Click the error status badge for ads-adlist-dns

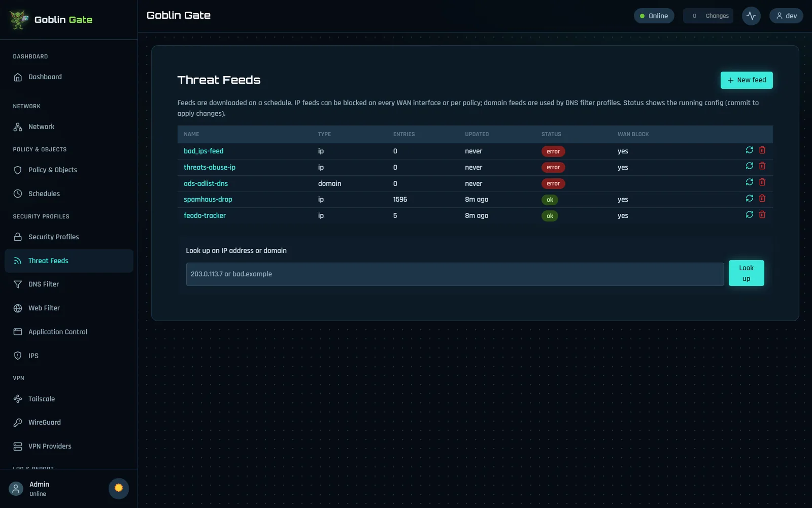(x=553, y=183)
